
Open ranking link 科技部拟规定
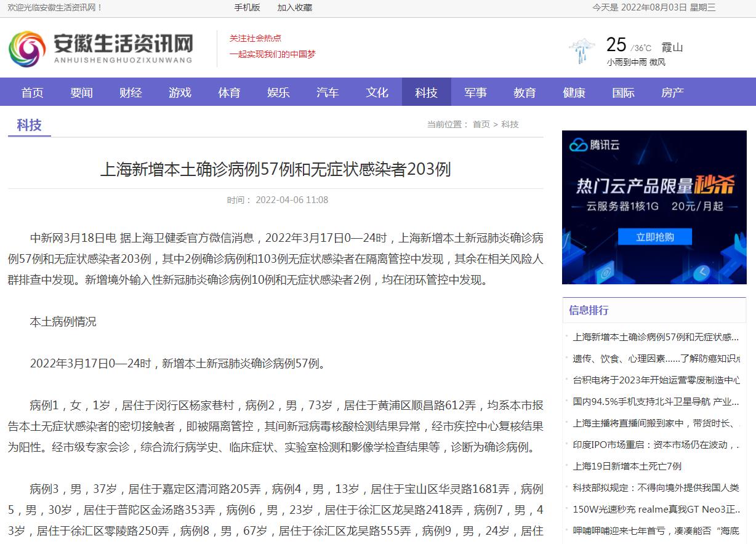[656, 487]
